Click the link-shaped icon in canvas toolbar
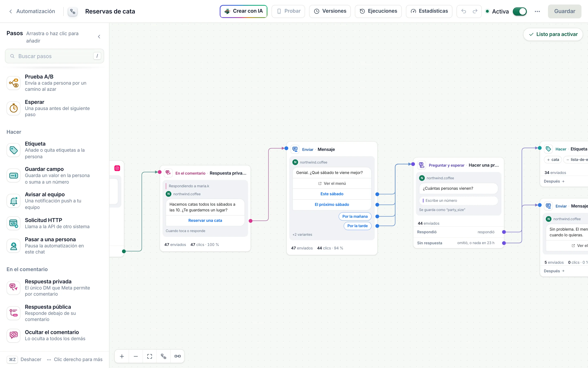The width and height of the screenshot is (588, 368). [x=178, y=356]
